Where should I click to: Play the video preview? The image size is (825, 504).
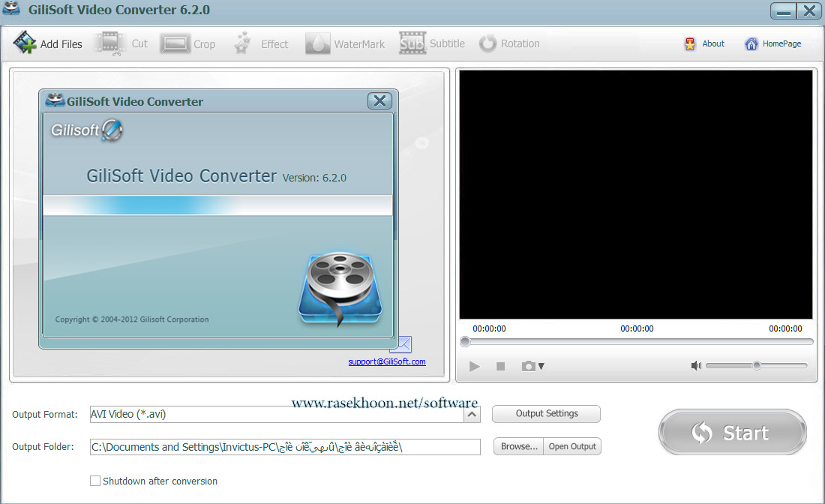(x=474, y=366)
